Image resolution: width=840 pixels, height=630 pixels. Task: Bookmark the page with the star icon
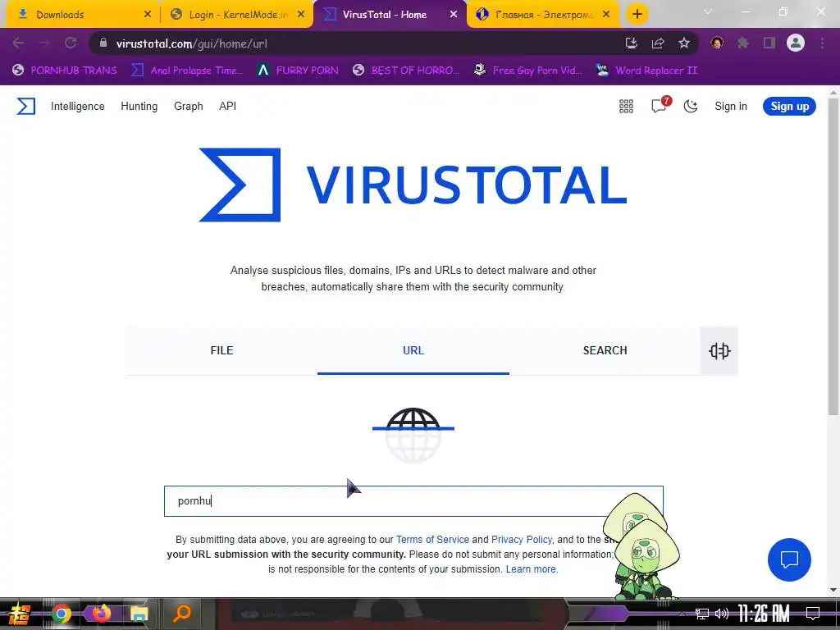click(x=684, y=43)
